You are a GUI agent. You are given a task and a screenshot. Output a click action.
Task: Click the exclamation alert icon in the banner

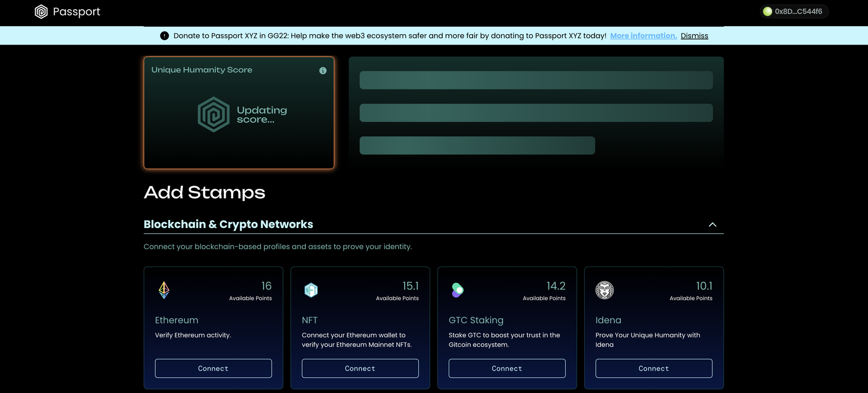[164, 36]
